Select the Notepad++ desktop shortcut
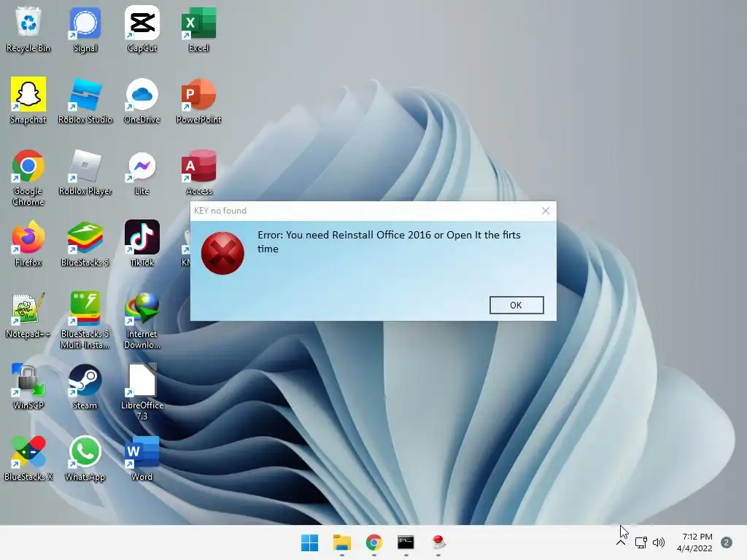The image size is (747, 560). point(28,315)
